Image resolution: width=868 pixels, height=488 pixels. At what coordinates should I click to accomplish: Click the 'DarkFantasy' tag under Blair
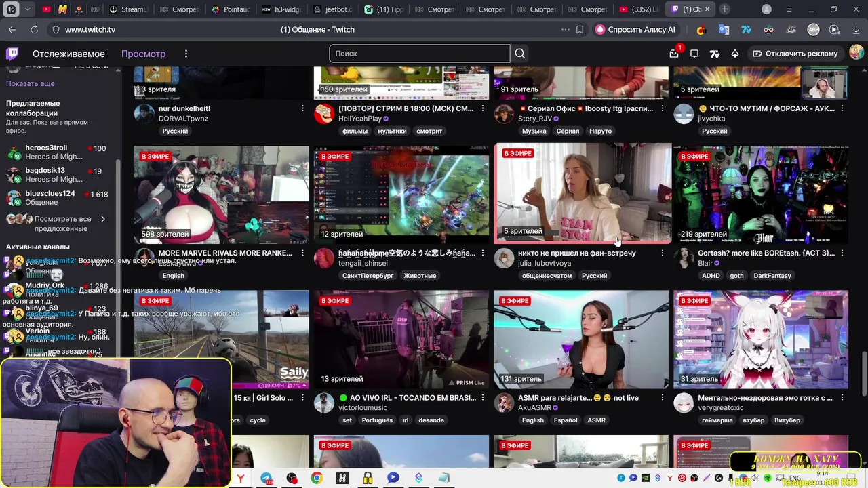(x=772, y=276)
